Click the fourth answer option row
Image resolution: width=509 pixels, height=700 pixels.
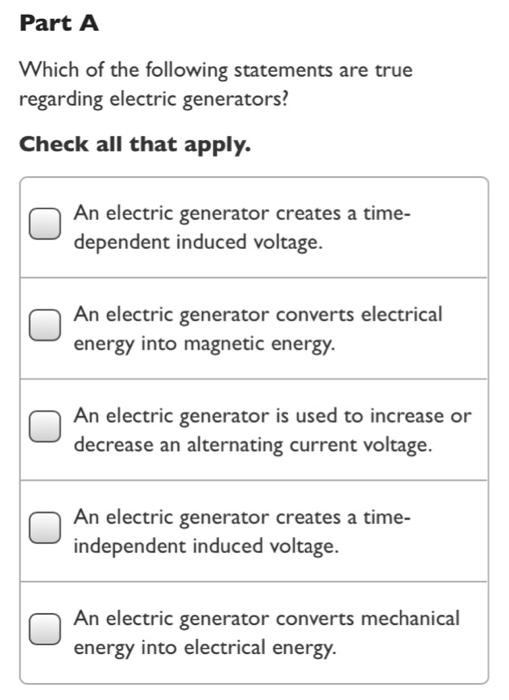pos(254,531)
